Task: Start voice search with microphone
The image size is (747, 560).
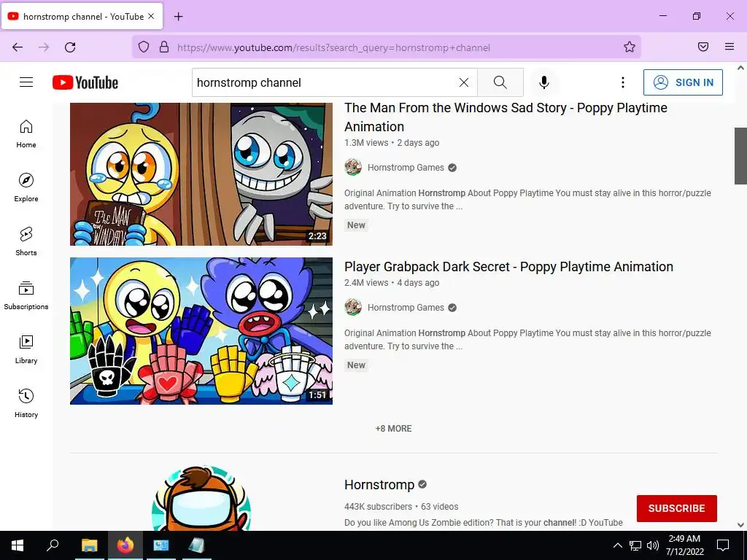Action: 543,82
